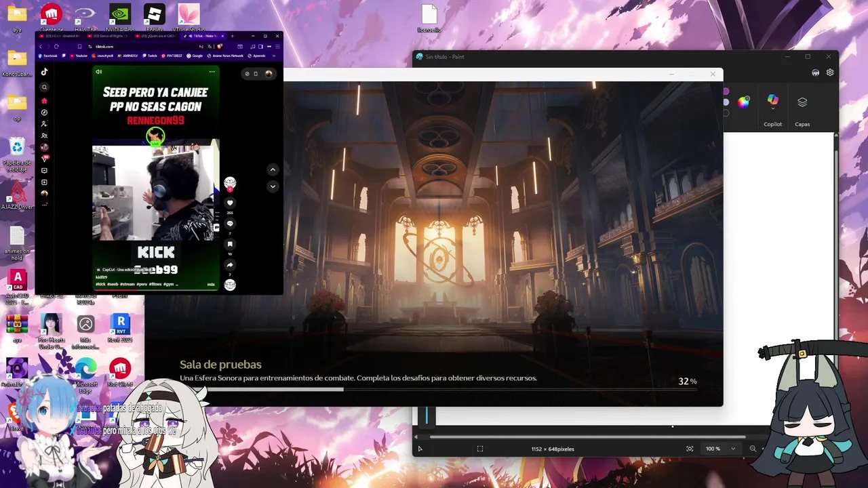Open the video three-dot options menu

click(212, 72)
